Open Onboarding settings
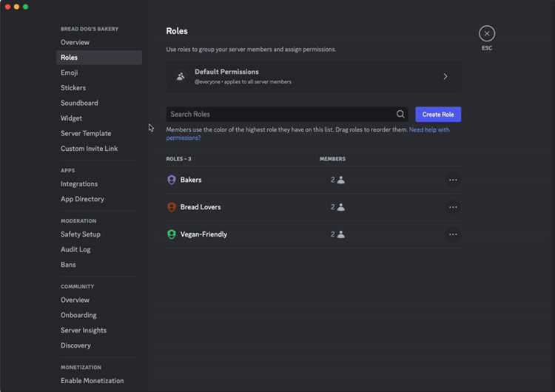 [78, 315]
